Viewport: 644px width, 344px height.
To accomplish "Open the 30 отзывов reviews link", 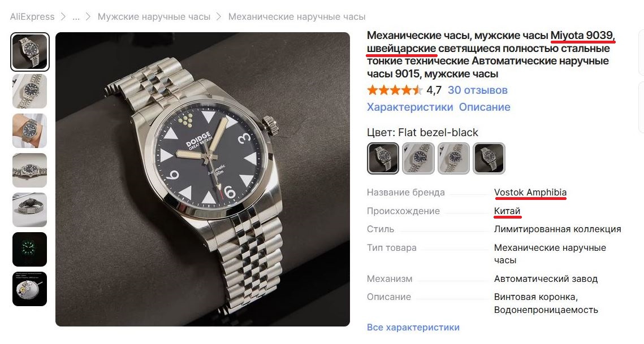I will (477, 90).
